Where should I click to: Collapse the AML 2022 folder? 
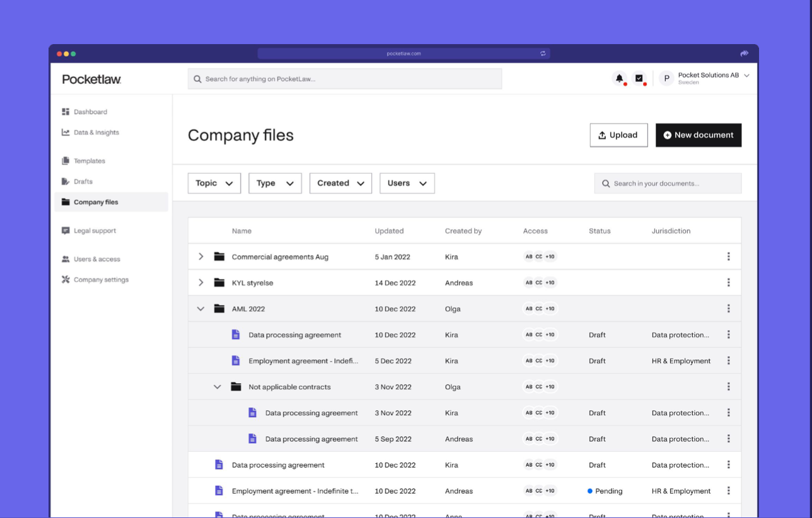pos(201,309)
